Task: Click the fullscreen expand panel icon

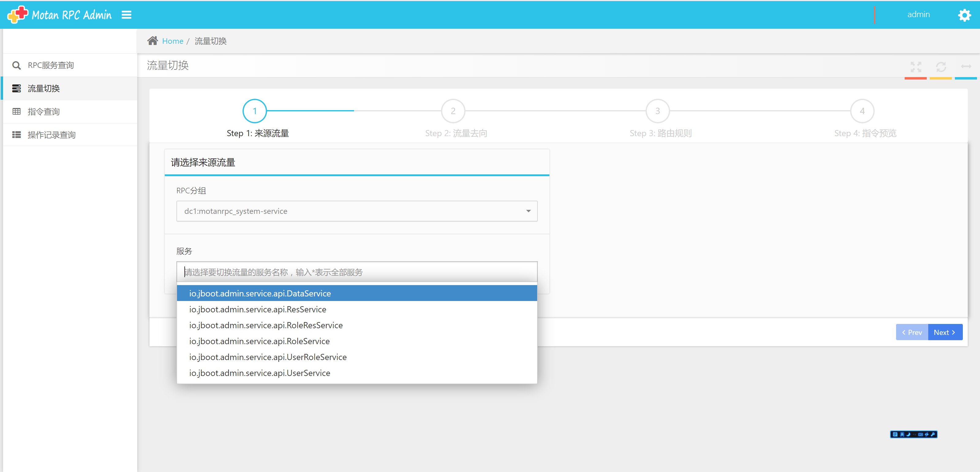Action: tap(915, 67)
